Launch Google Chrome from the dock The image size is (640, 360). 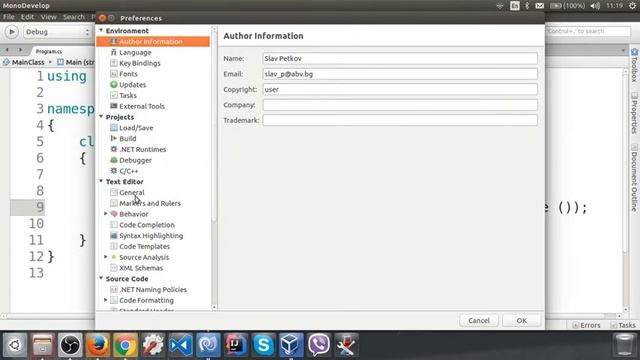[x=125, y=345]
